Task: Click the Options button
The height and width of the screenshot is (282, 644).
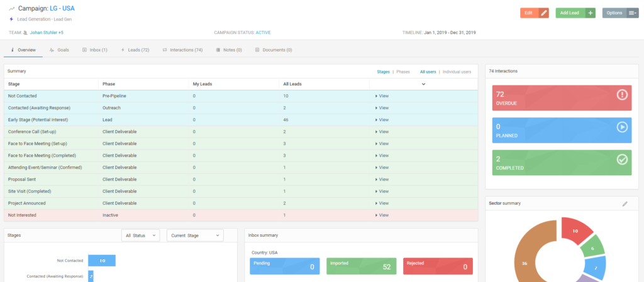Action: click(621, 13)
